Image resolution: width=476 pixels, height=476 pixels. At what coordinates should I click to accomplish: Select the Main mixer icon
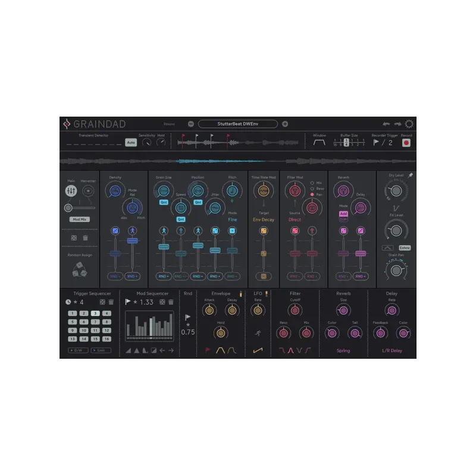(x=71, y=191)
